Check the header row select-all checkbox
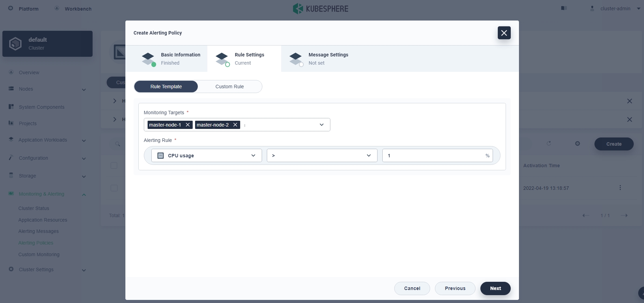Viewport: 644px width, 303px height. 114,166
